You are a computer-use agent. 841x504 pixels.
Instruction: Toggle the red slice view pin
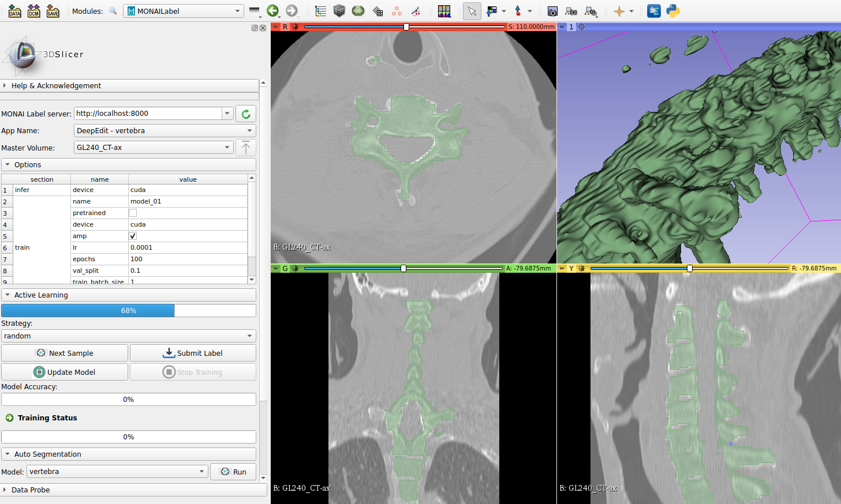(x=275, y=27)
